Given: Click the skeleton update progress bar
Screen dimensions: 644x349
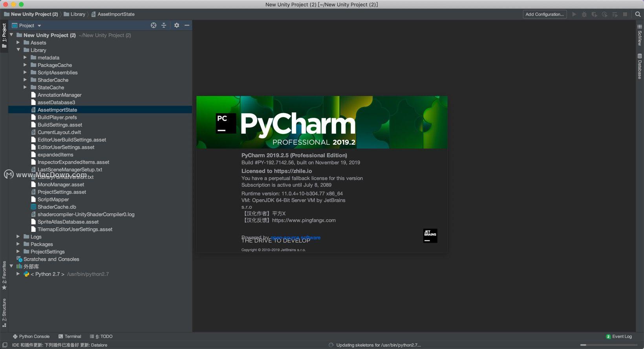Looking at the screenshot, I should click(609, 345).
